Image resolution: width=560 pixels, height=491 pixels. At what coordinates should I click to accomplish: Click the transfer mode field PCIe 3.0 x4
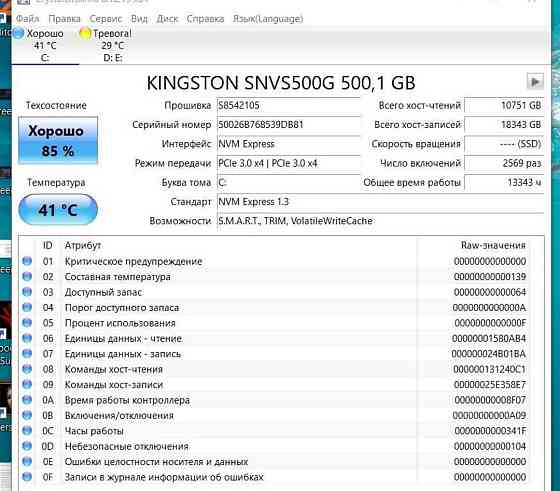pyautogui.click(x=289, y=164)
